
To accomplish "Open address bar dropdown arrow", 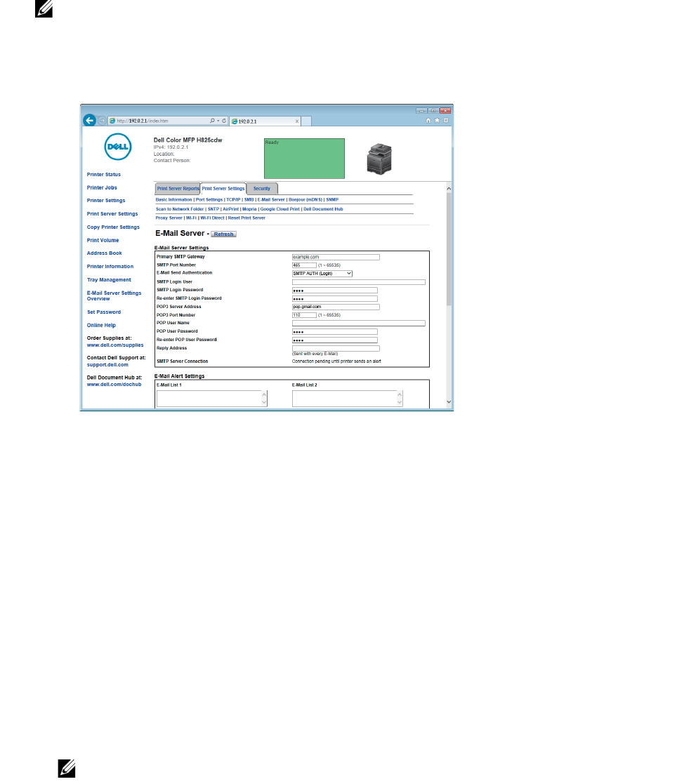I will pos(218,121).
